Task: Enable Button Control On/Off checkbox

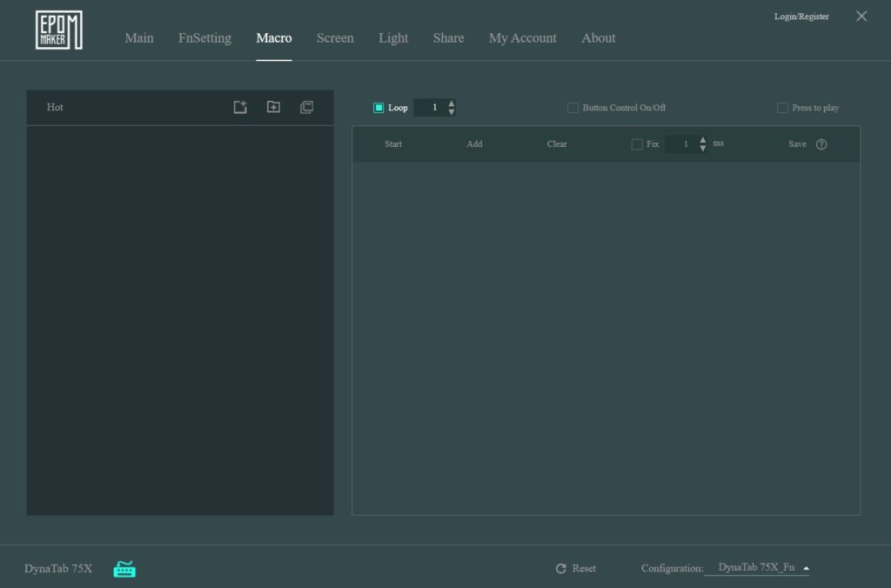Action: coord(573,108)
